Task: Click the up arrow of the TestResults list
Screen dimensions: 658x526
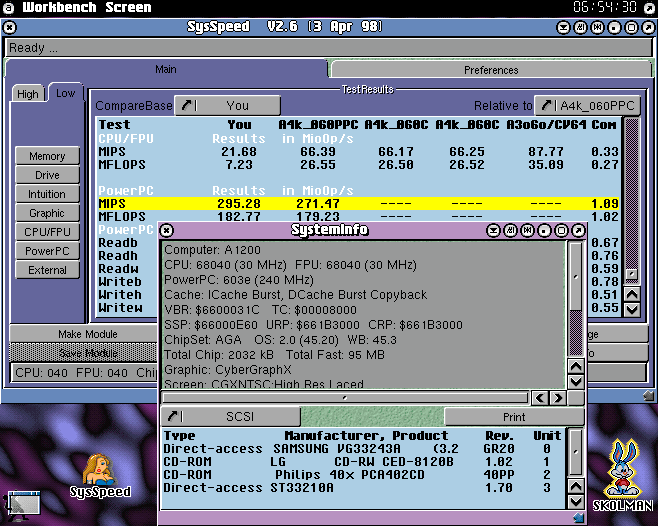Action: point(632,294)
